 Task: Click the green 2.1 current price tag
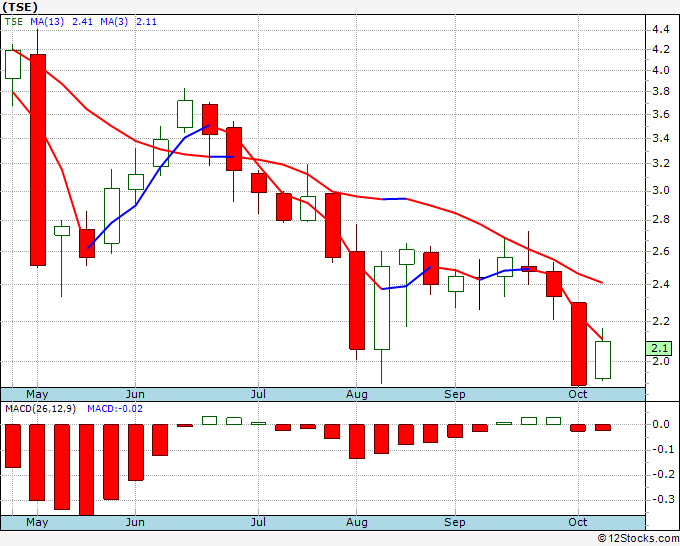(659, 348)
